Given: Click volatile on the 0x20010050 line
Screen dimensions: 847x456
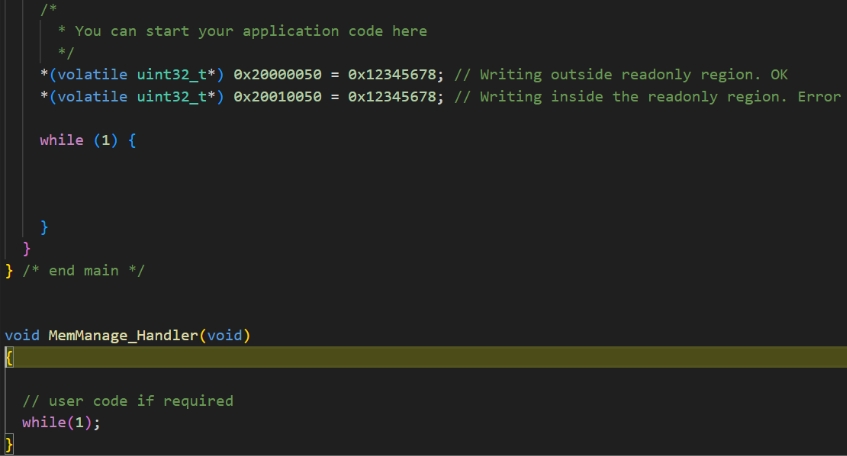Looking at the screenshot, I should pos(87,97).
